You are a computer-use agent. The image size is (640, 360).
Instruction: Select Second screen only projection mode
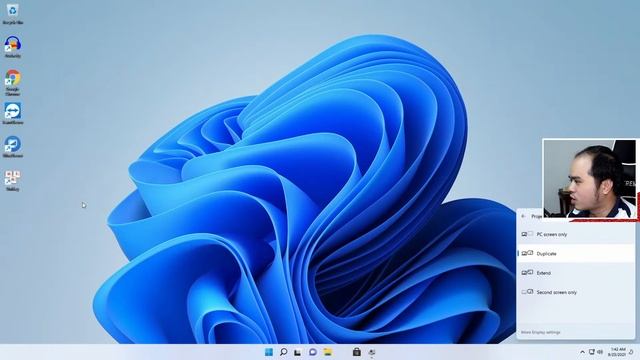pos(576,292)
